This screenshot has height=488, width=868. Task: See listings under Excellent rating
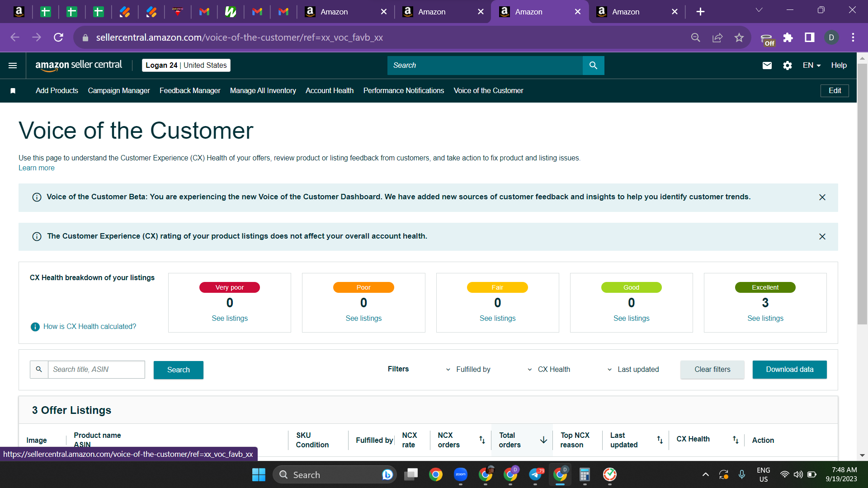coord(765,319)
